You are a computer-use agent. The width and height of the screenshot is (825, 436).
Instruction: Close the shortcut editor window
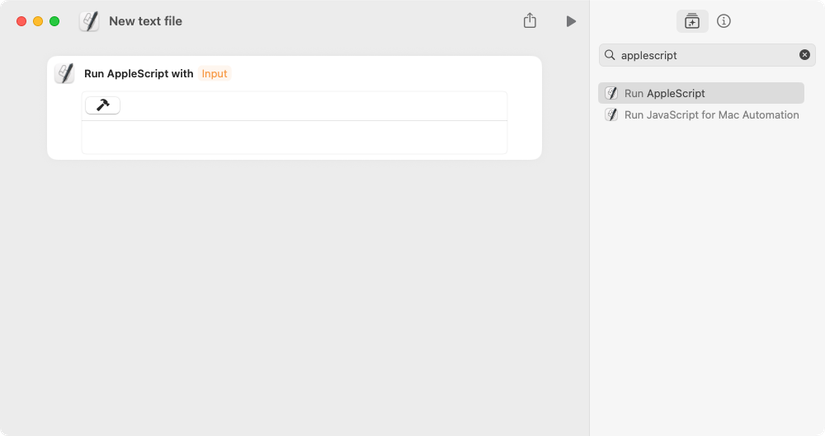click(x=22, y=21)
